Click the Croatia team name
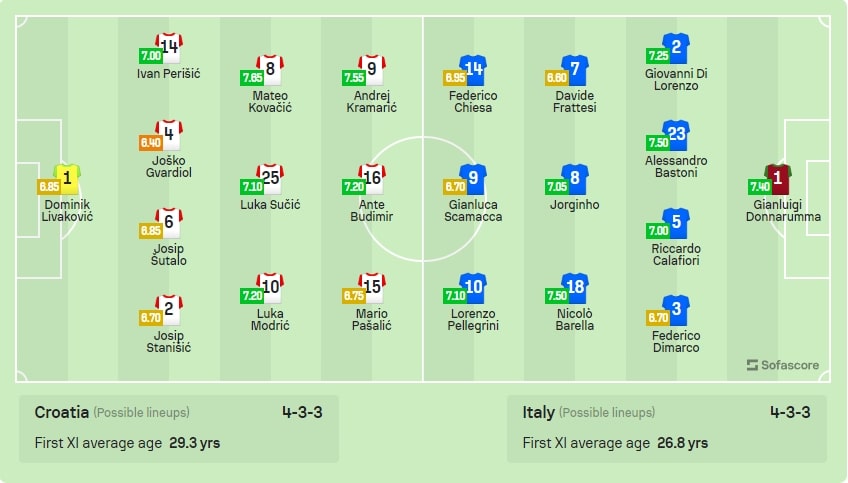848x483 pixels. click(62, 412)
